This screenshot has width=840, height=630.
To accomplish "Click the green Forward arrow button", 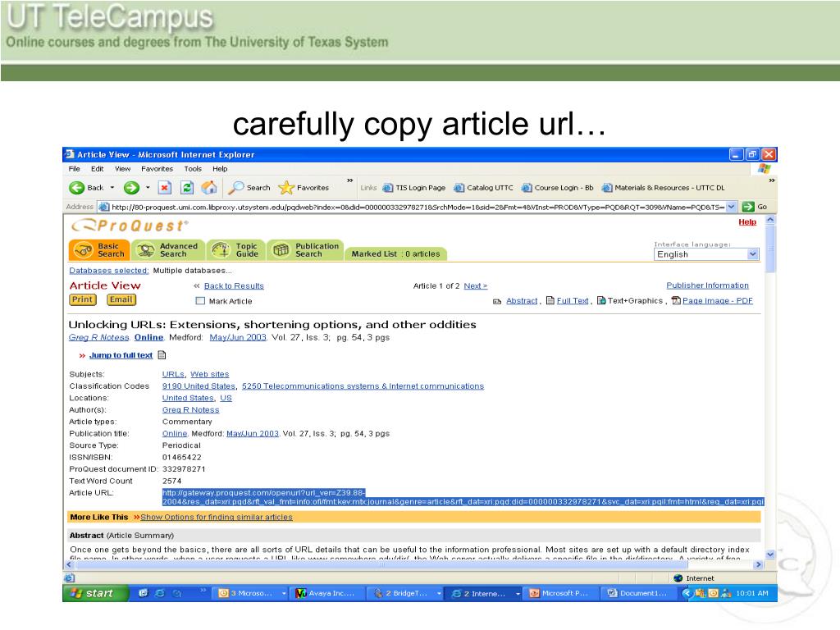I will click(131, 188).
